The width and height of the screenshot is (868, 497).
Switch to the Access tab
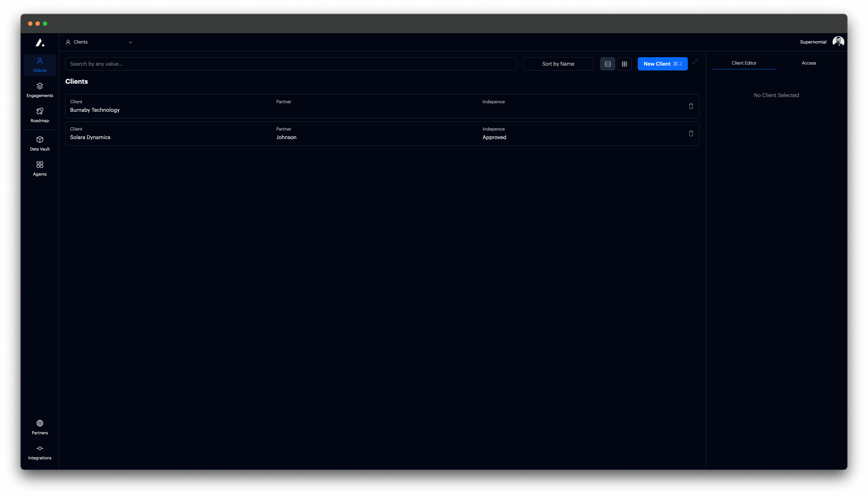pos(809,63)
